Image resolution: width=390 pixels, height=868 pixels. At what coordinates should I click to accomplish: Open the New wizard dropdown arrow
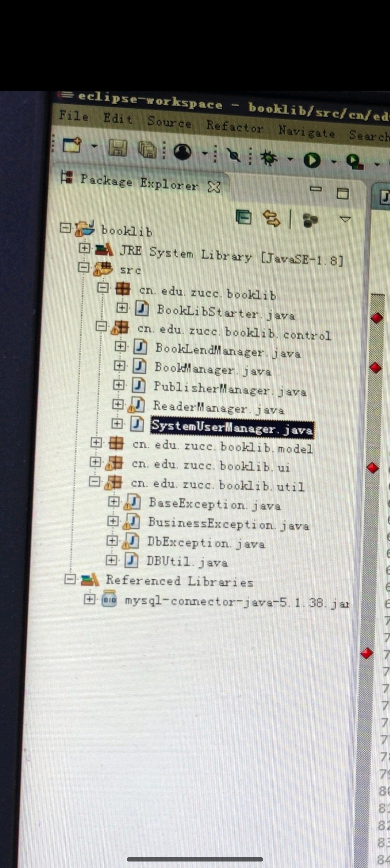tap(94, 147)
